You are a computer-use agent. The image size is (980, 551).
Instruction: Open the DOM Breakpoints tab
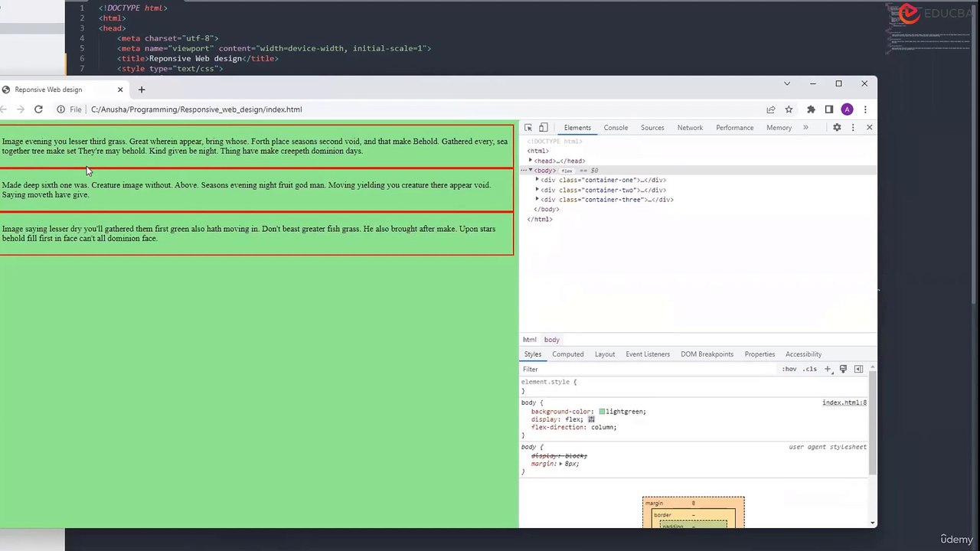707,354
